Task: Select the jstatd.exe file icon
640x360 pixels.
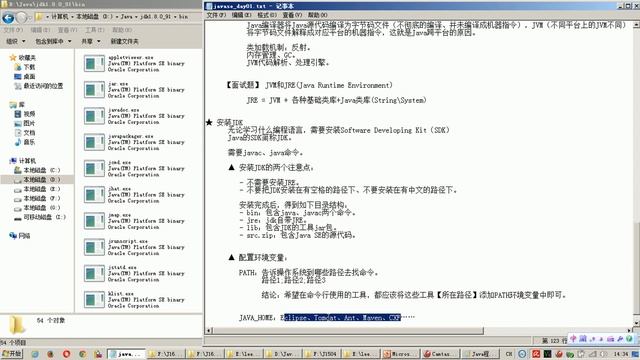Action: click(94, 273)
